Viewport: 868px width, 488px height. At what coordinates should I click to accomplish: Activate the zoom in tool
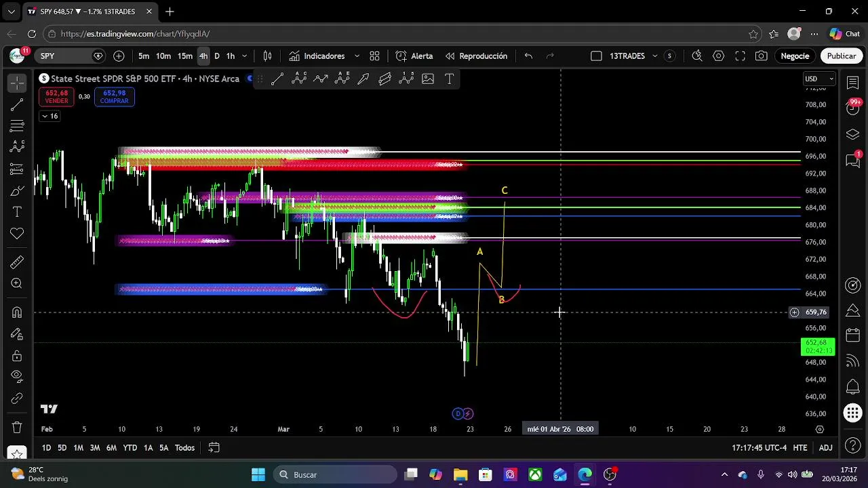(17, 284)
